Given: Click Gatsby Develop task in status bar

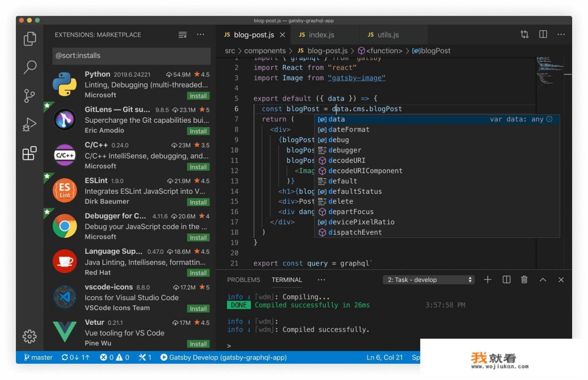Looking at the screenshot, I should (224, 357).
